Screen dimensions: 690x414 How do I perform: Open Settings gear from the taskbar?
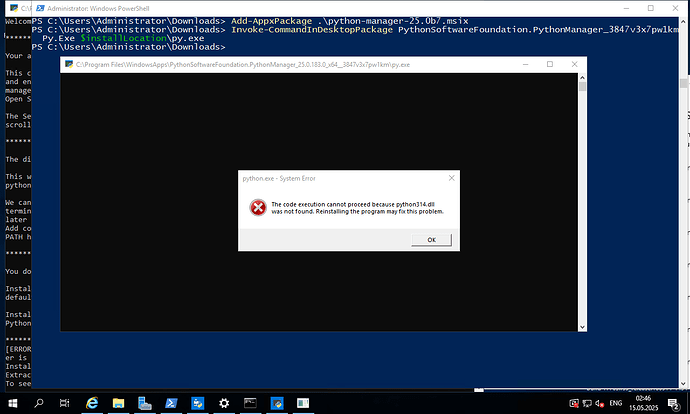click(x=224, y=403)
